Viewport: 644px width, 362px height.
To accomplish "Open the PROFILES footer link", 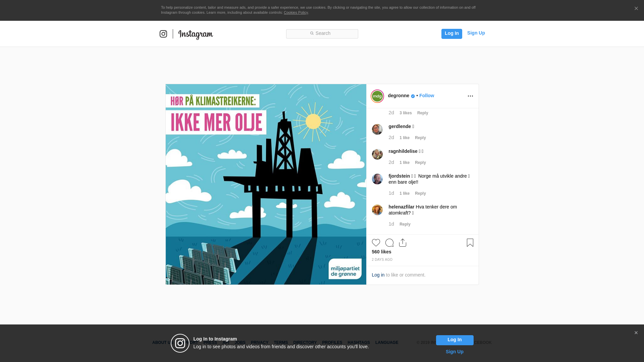I will pos(332,343).
